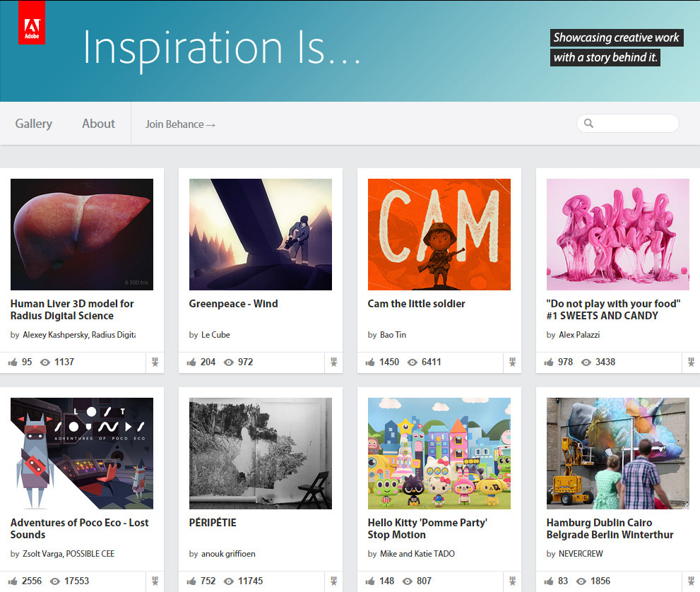Click the Adobe logo
The width and height of the screenshot is (700, 592).
point(32,23)
